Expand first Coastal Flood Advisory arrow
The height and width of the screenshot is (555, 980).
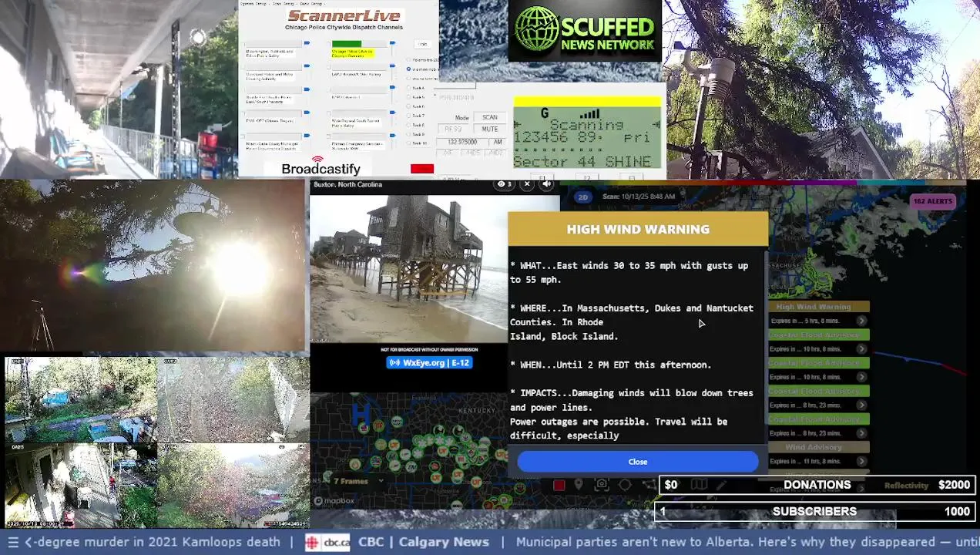pos(861,349)
